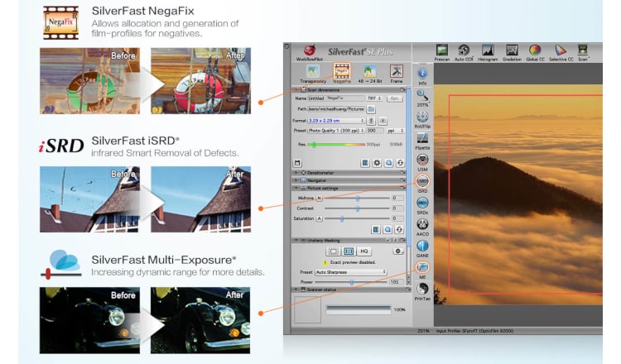Click the Power slider in Unsharp Masking
Screen dimensions: 621x364
click(x=351, y=282)
